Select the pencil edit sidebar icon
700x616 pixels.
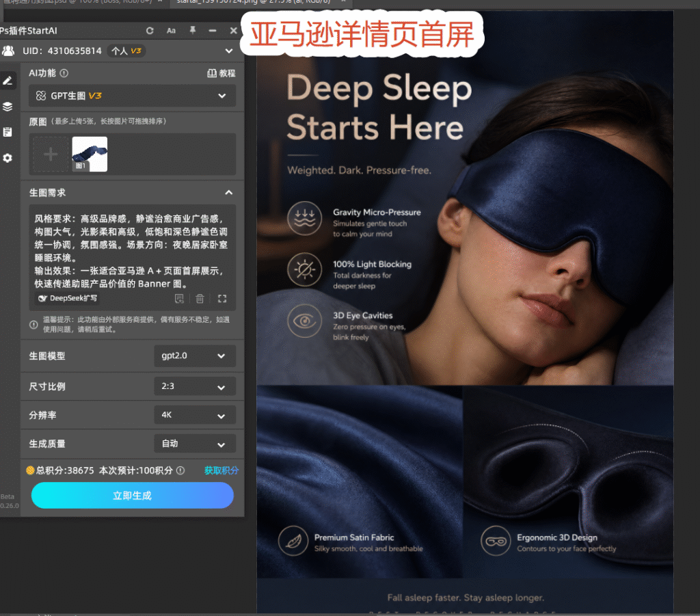point(8,81)
